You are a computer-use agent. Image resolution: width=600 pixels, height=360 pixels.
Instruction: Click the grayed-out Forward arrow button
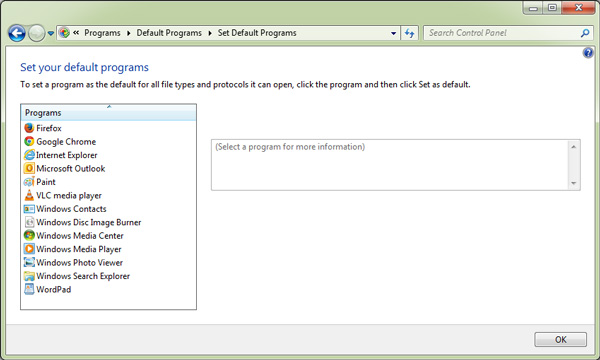click(x=37, y=33)
